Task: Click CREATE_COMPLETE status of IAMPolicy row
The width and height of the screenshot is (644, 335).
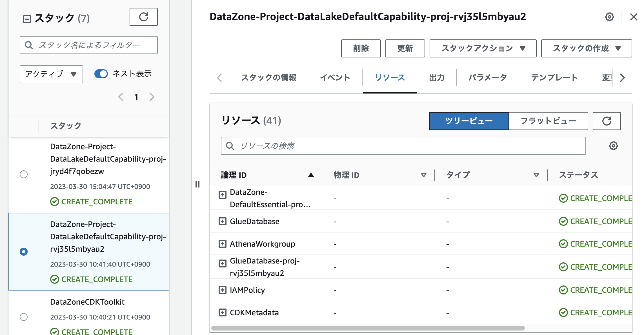Action: (x=596, y=290)
